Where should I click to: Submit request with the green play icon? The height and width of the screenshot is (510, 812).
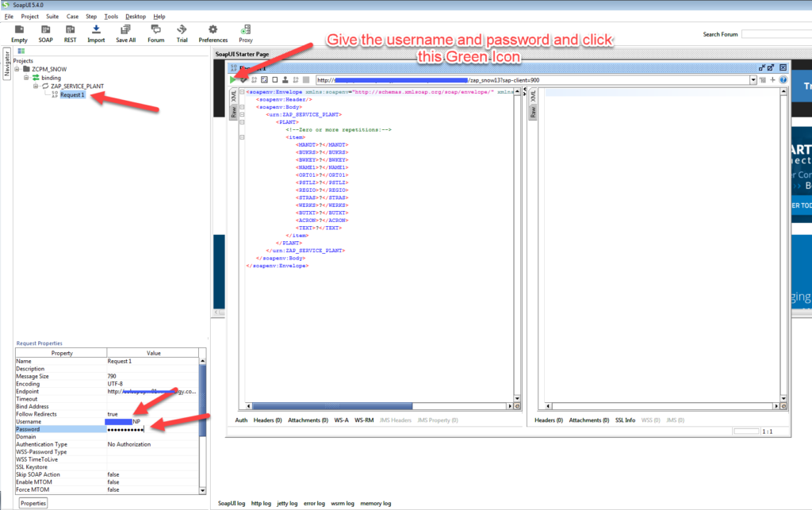coord(233,80)
